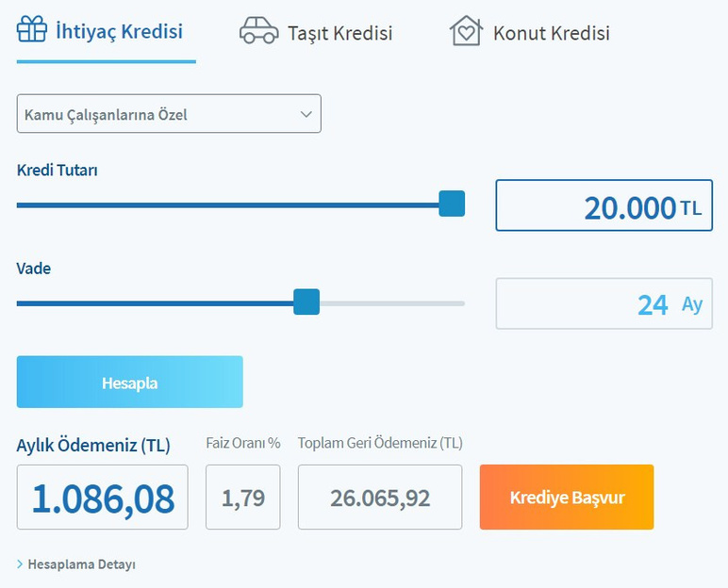Click the monthly payment value 1.086,08
Screen dimensions: 728x588
click(103, 497)
